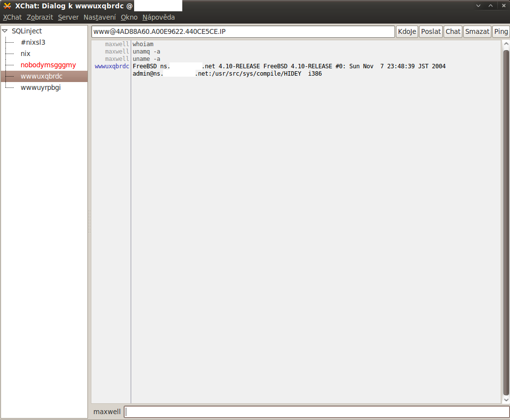Click the Poslat button
The image size is (510, 420).
click(x=430, y=31)
